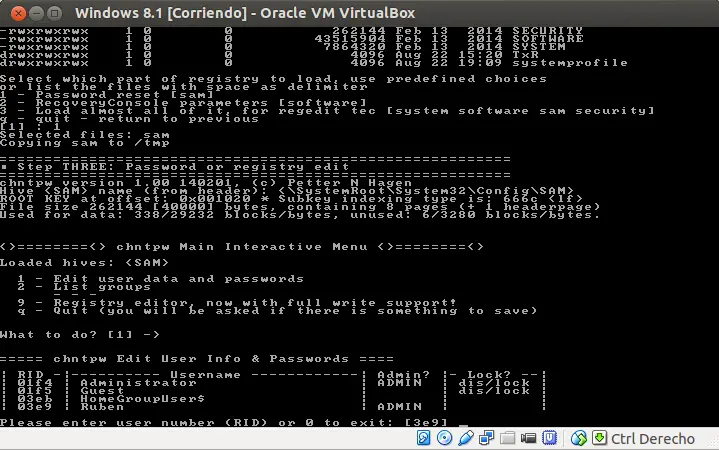Viewport: 719px width, 450px height.
Task: Click option RecoveryConsole parameters [software]
Action: pyautogui.click(x=183, y=103)
